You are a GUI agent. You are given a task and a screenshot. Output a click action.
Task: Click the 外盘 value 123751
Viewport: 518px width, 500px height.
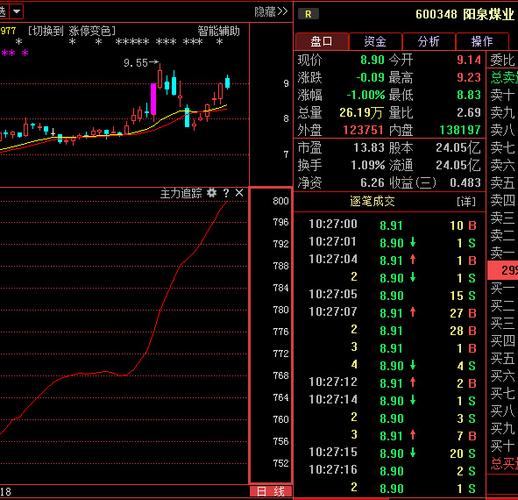coord(363,130)
